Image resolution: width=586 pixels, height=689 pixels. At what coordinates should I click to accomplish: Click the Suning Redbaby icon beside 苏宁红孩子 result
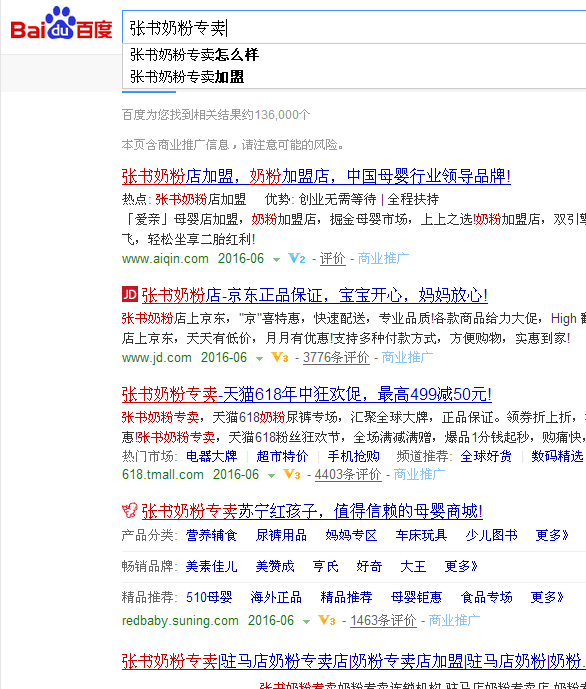[x=130, y=511]
